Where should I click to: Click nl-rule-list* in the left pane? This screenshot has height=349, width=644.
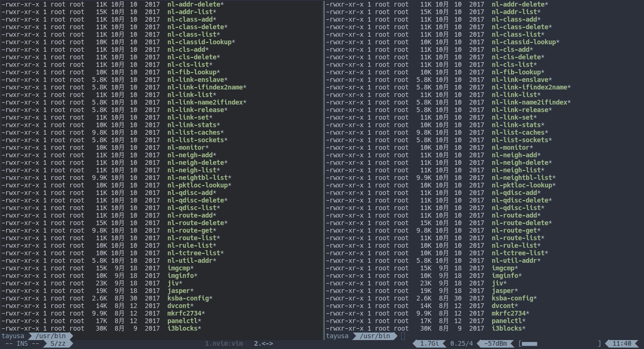pyautogui.click(x=192, y=245)
